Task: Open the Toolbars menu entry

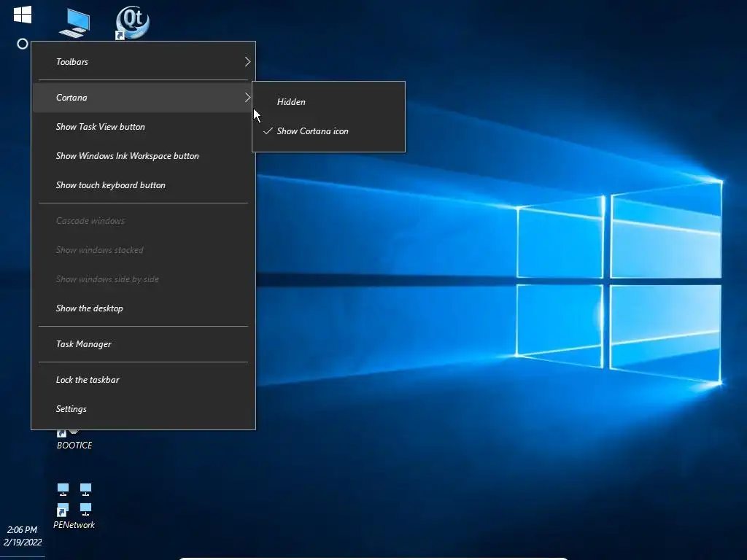Action: 143,62
